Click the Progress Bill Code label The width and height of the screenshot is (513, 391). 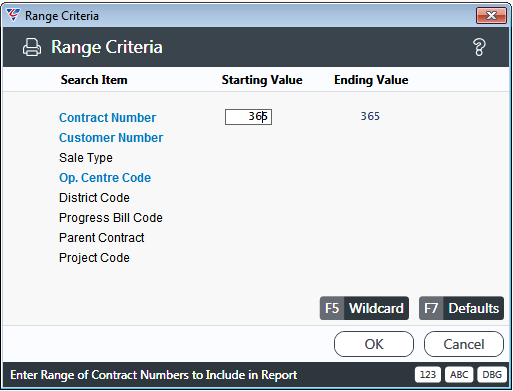(x=111, y=218)
